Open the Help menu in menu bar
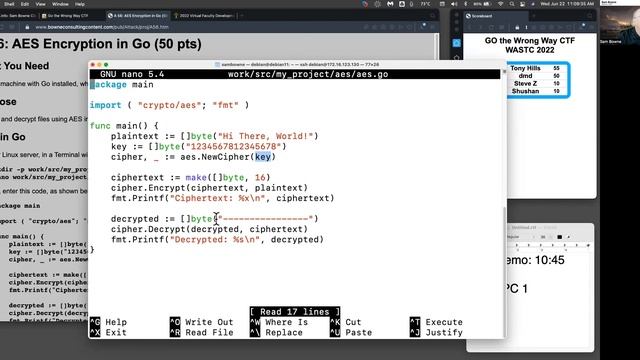This screenshot has height=360, width=640. (x=80, y=4)
